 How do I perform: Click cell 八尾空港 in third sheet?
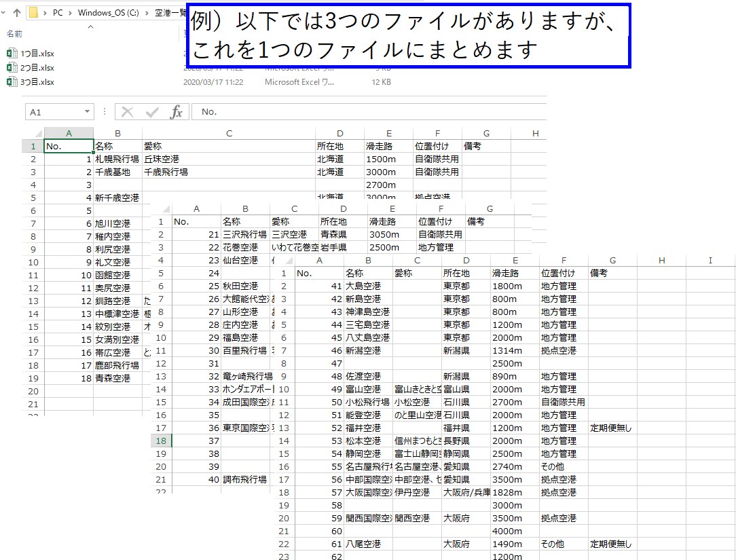[368, 544]
